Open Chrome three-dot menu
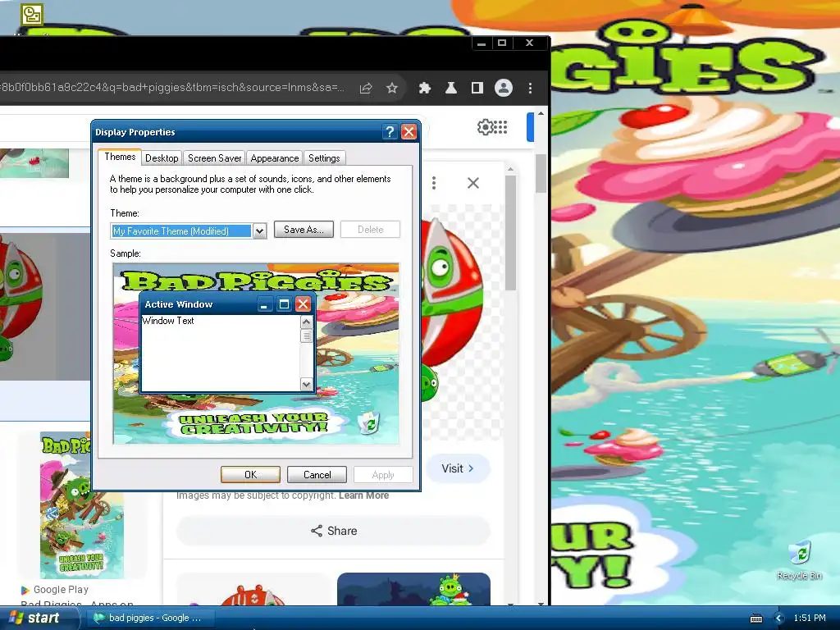 (530, 88)
